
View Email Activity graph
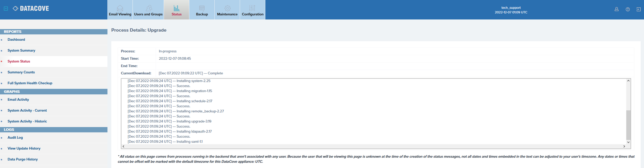click(18, 100)
